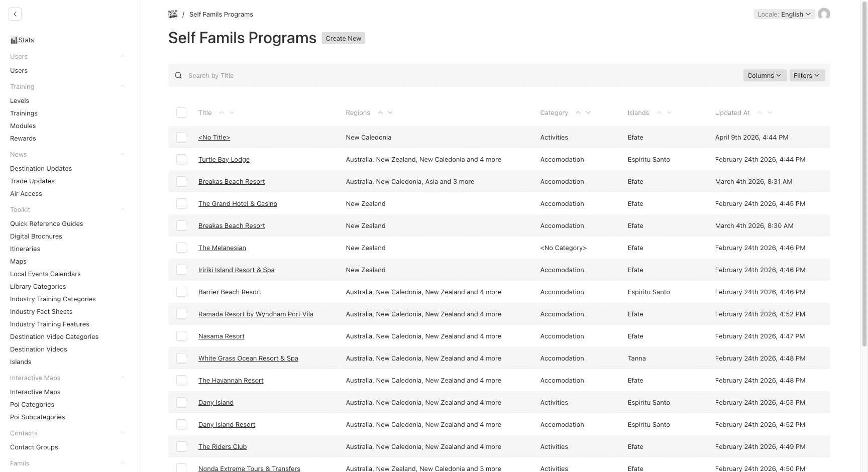Open the user avatar in the top right
Image resolution: width=868 pixels, height=472 pixels.
[824, 14]
